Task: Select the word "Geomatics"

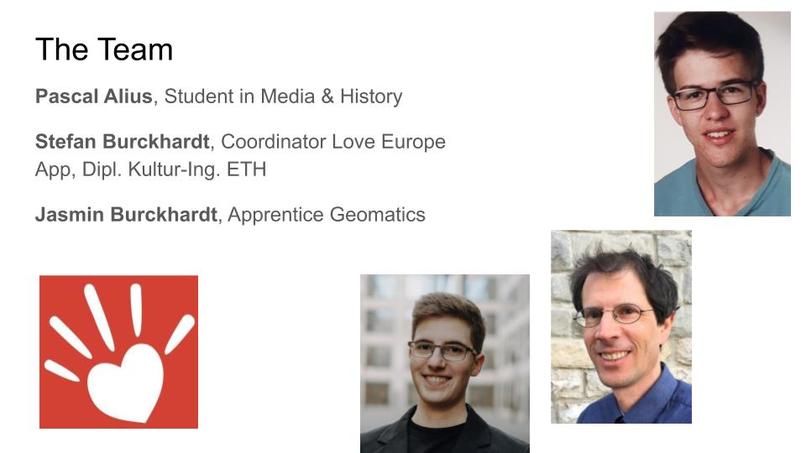Action: point(377,214)
